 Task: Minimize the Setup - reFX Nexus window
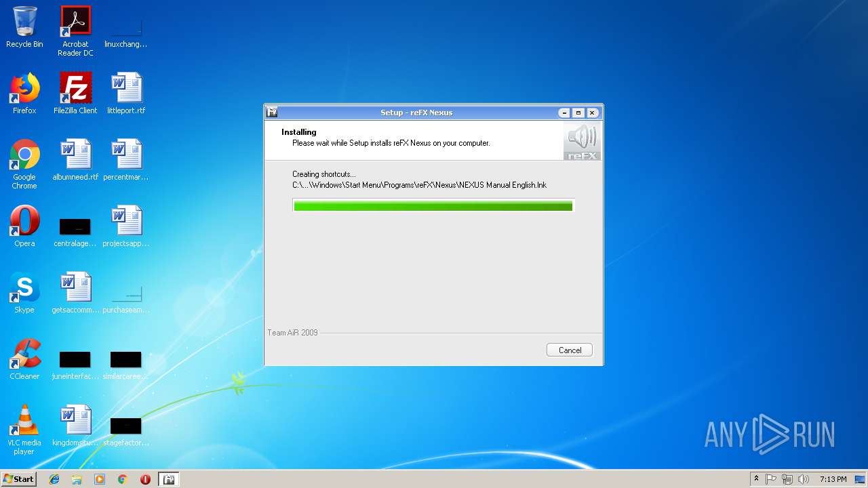click(x=564, y=113)
